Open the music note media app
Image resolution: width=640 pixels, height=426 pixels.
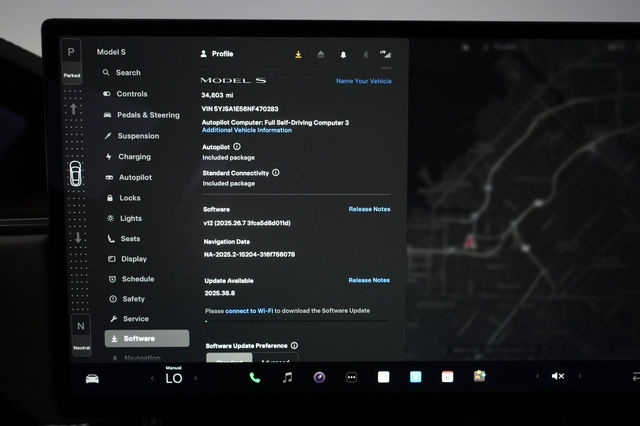[287, 377]
